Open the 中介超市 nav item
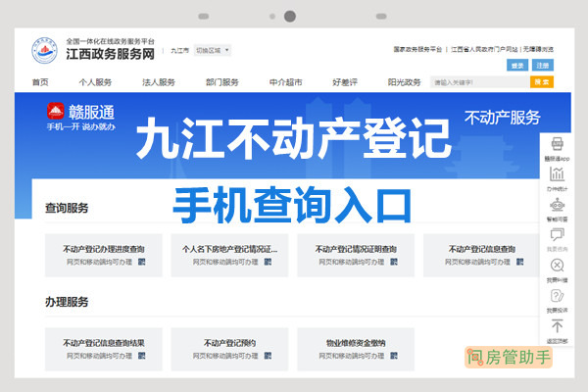This screenshot has width=588, height=392. [285, 82]
